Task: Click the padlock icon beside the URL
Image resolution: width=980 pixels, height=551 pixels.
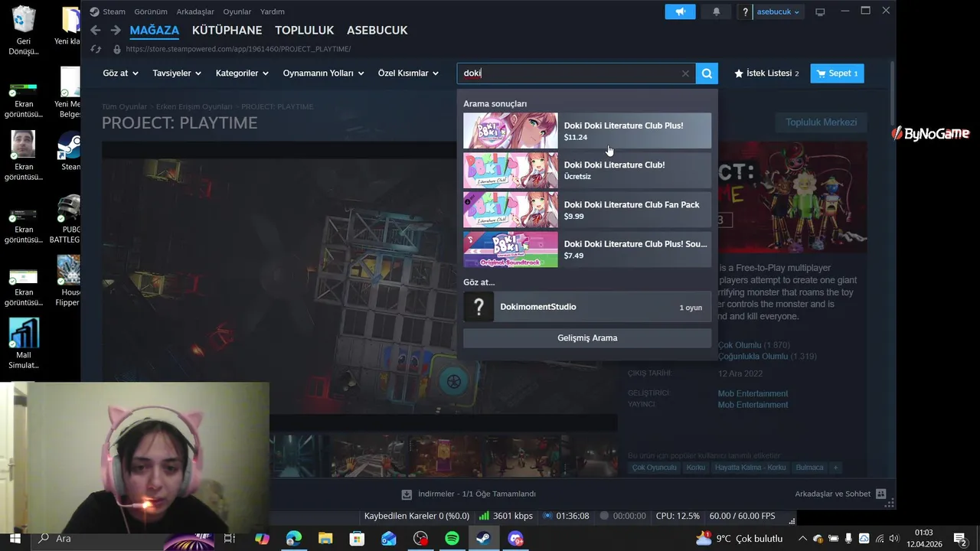Action: 116,49
